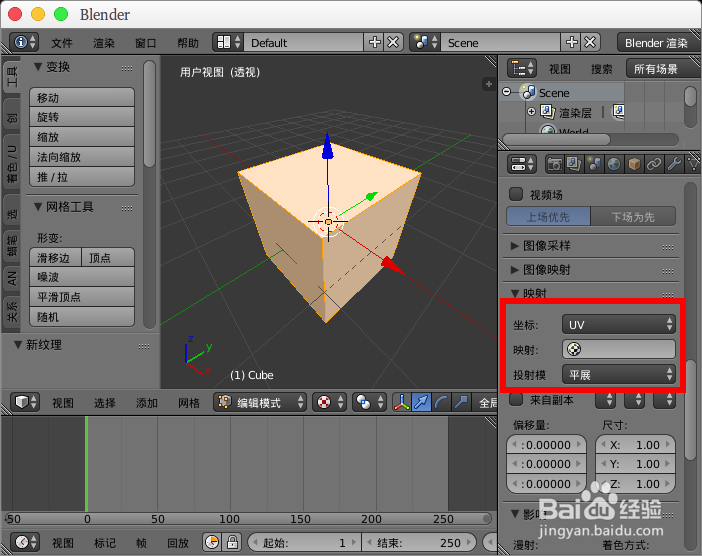Screen dimensions: 702x556
Task: Open the Info editor type selector
Action: tap(24, 43)
